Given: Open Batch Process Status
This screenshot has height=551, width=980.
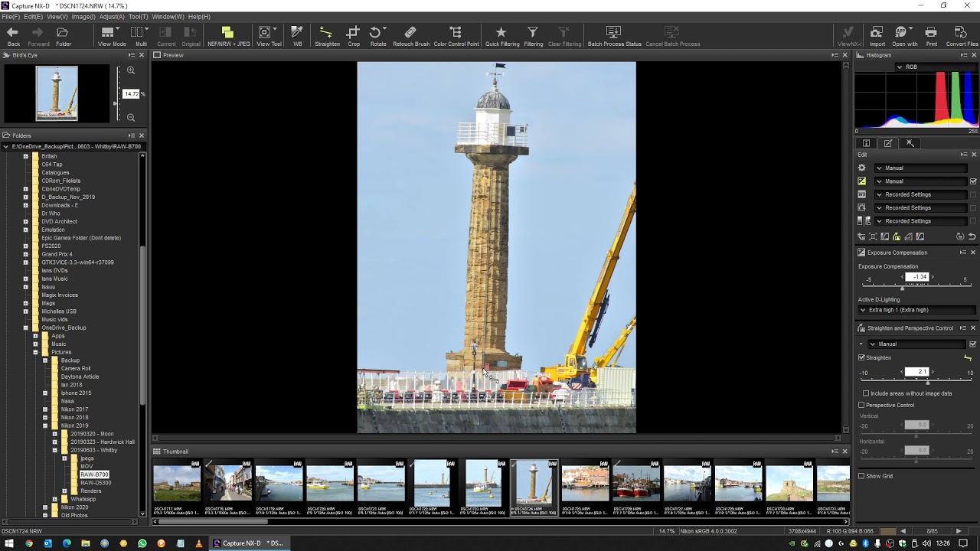Looking at the screenshot, I should point(614,36).
